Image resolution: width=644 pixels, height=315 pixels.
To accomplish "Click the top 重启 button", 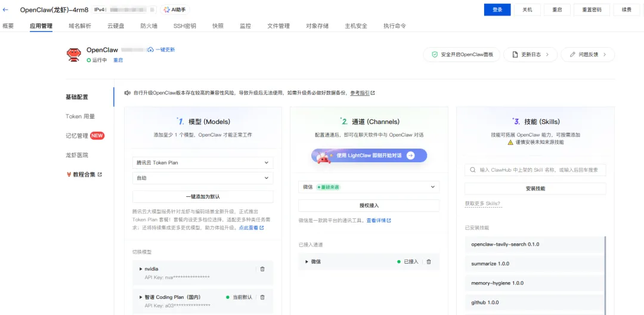I will pos(557,10).
